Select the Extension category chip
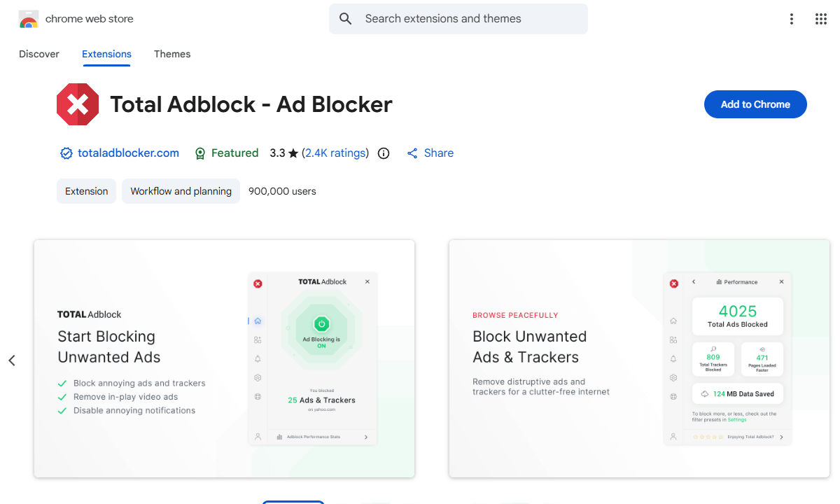Image resolution: width=840 pixels, height=504 pixels. coord(86,190)
